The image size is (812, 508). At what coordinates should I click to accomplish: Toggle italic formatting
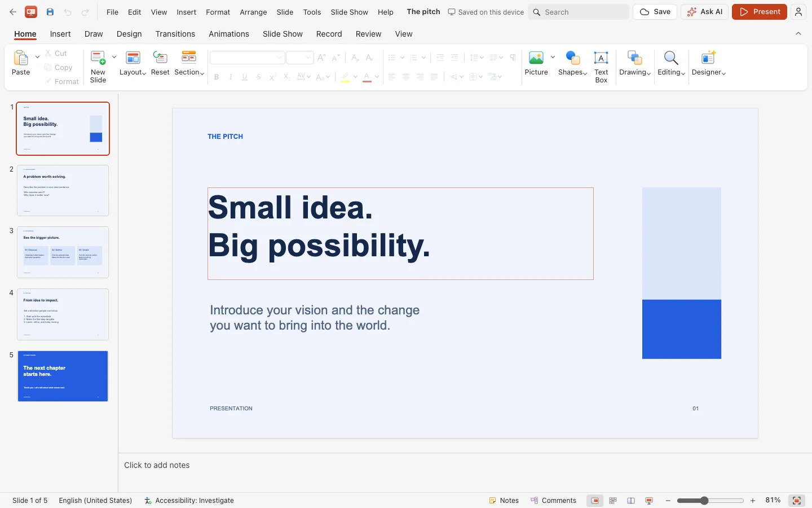tap(231, 77)
